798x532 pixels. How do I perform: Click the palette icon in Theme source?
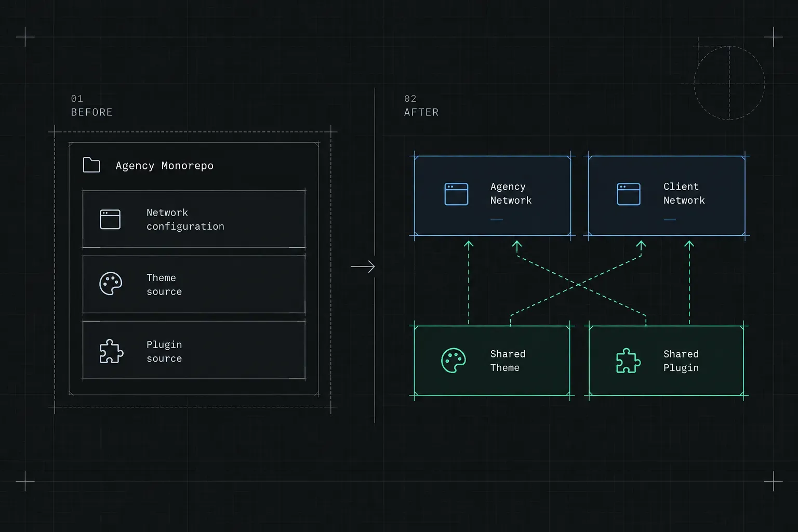pos(111,284)
